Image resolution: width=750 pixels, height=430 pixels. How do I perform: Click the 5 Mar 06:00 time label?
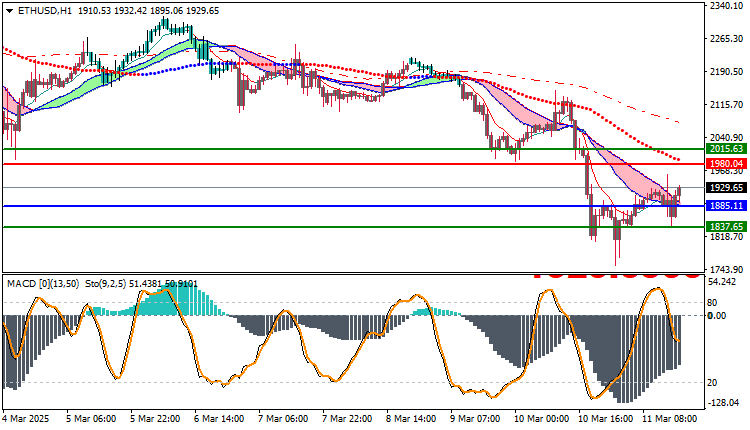point(91,419)
